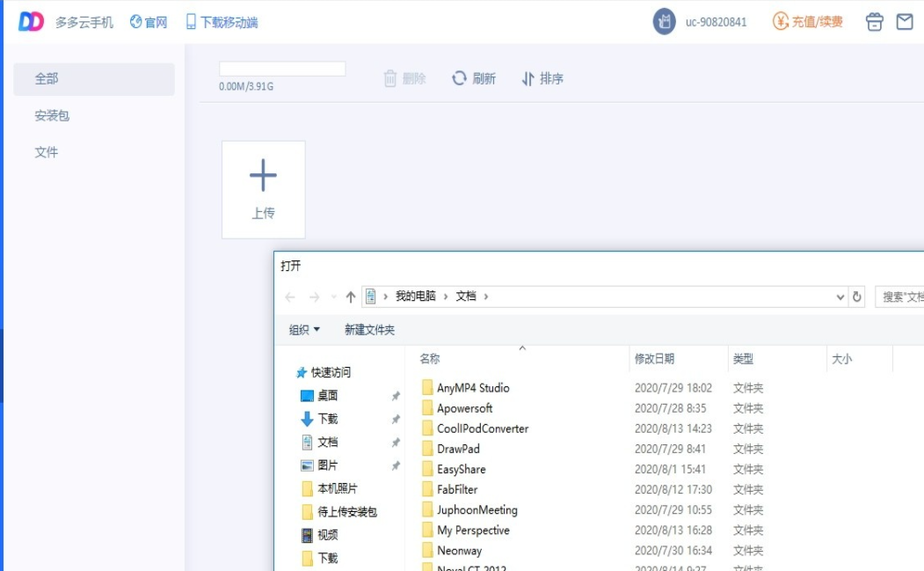924x571 pixels.
Task: Click the folder icon of Neonway
Action: pyautogui.click(x=427, y=550)
